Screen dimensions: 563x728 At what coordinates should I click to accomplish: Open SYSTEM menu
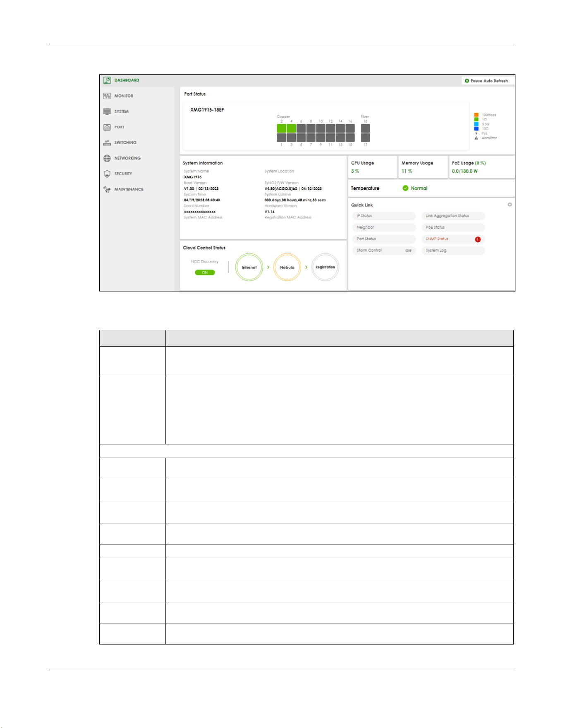(x=122, y=112)
